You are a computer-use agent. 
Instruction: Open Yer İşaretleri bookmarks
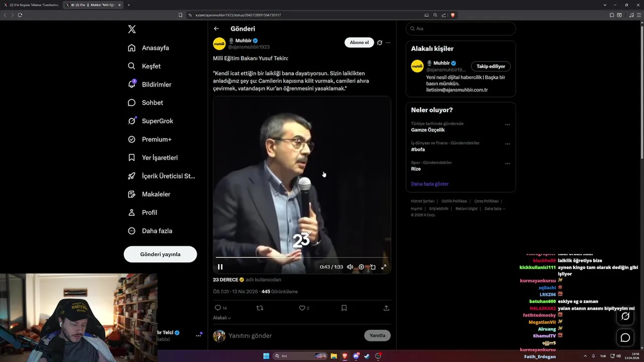coord(153,157)
